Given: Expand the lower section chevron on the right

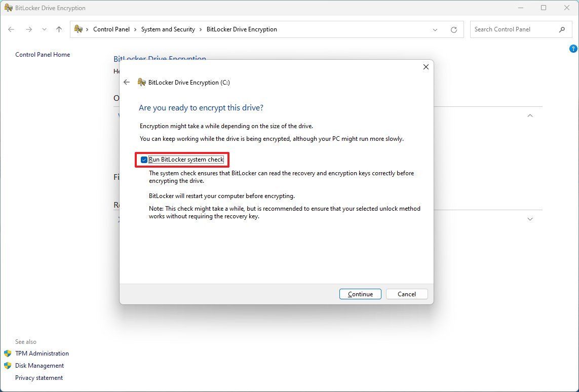Looking at the screenshot, I should [530, 219].
